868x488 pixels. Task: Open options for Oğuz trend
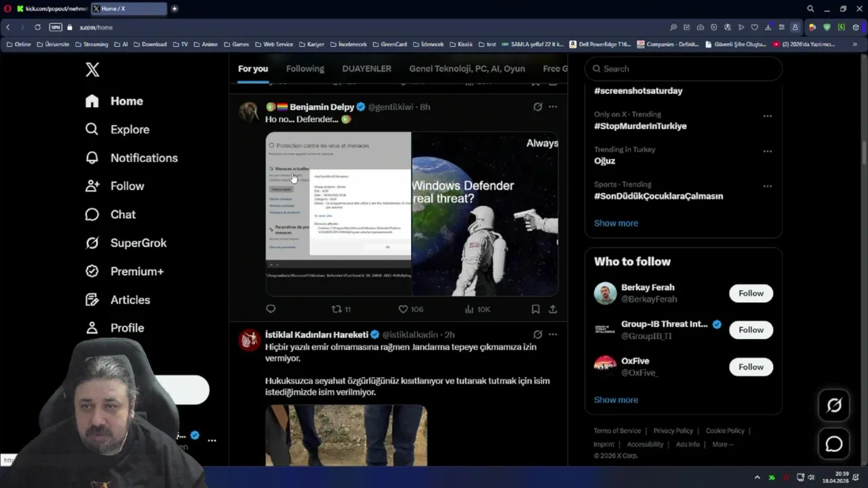pos(767,151)
